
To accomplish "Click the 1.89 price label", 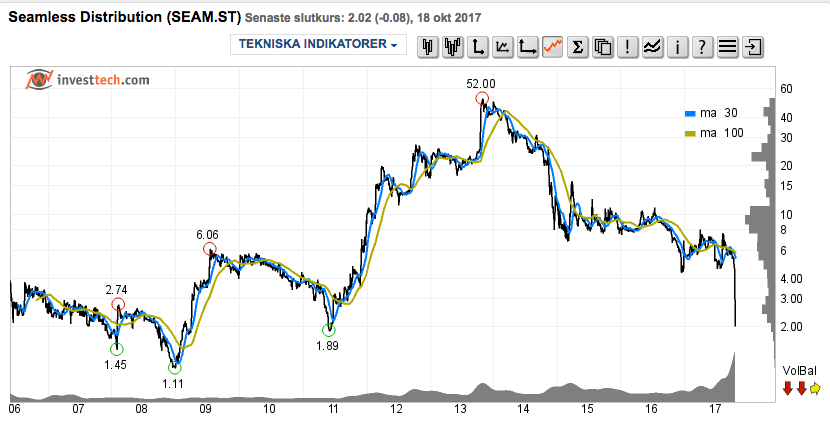I will 327,345.
